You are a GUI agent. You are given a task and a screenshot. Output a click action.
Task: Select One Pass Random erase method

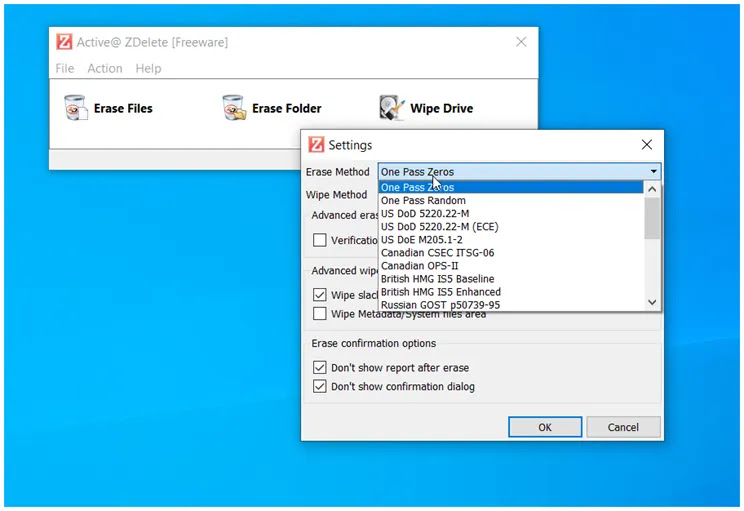511,200
